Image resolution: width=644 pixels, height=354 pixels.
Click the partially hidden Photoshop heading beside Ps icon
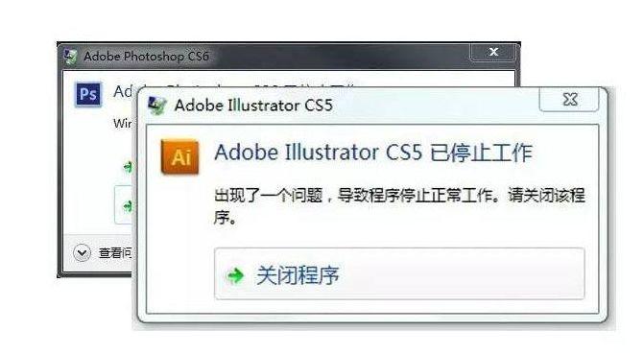click(x=124, y=91)
